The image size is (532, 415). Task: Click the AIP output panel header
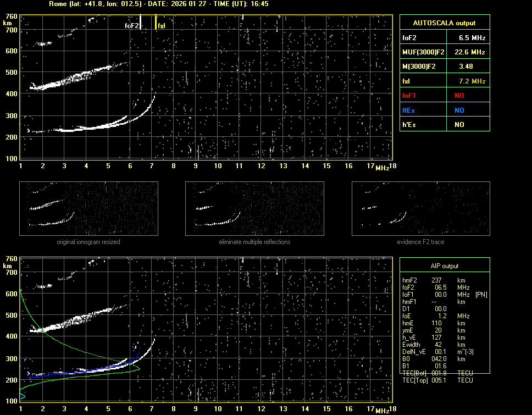(444, 266)
